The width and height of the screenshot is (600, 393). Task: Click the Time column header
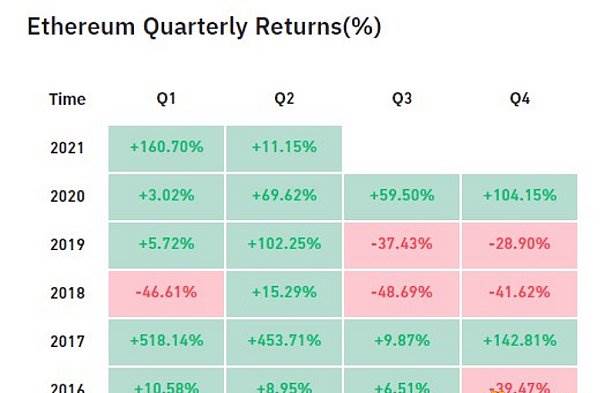tap(67, 99)
